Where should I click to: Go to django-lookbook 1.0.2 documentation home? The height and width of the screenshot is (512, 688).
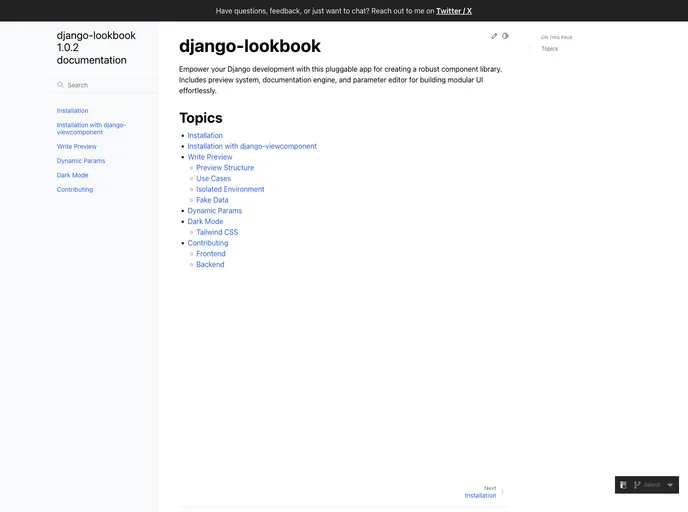96,48
